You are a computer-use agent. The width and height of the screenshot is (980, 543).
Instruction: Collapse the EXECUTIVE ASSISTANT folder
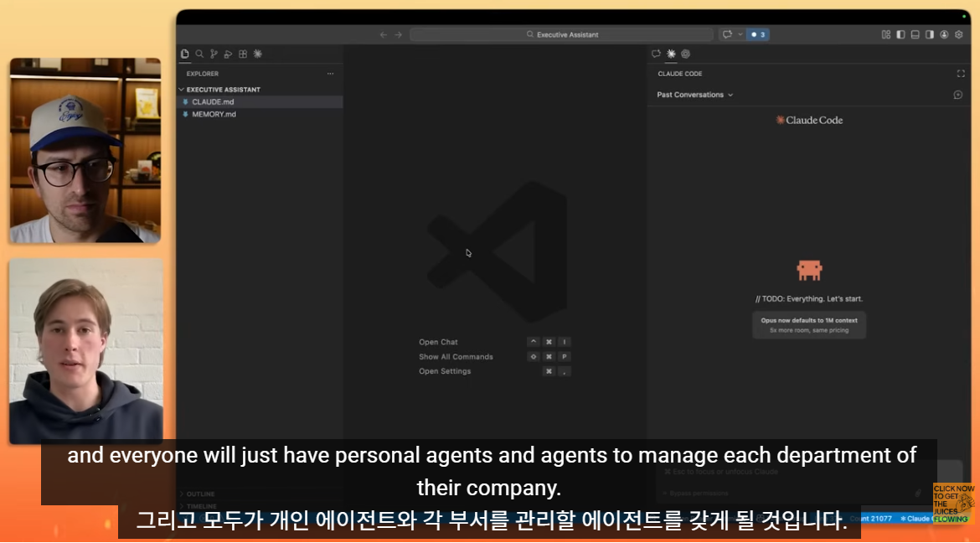click(183, 89)
